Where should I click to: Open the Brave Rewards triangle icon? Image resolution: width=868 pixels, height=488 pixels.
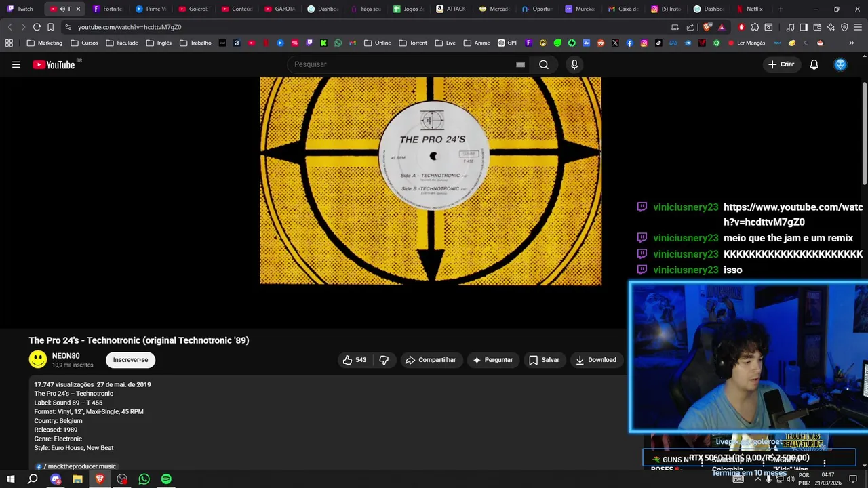[722, 27]
